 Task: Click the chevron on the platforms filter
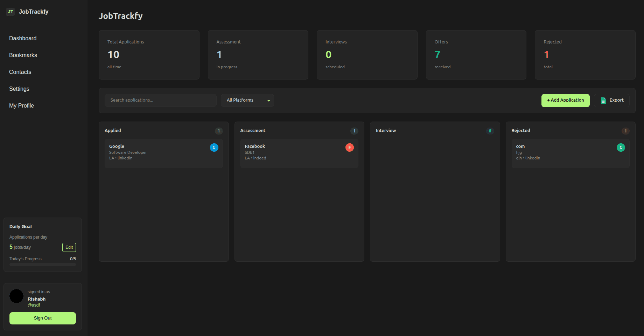[268, 100]
